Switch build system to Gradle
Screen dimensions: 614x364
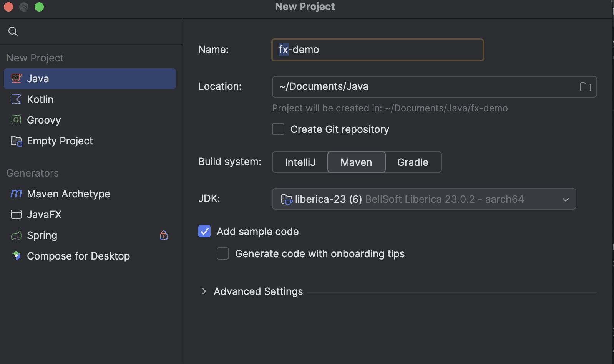click(413, 162)
